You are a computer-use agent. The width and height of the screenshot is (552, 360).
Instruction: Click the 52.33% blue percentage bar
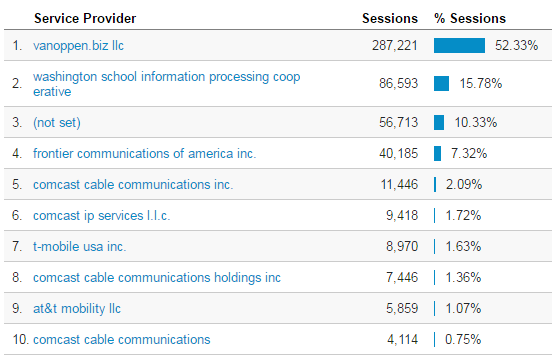tap(459, 46)
